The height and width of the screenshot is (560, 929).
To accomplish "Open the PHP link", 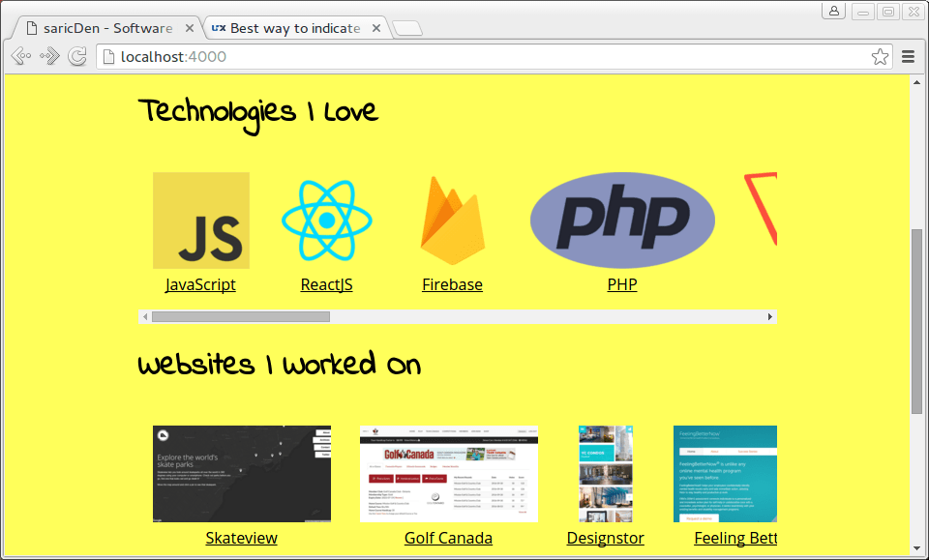I will [x=622, y=284].
